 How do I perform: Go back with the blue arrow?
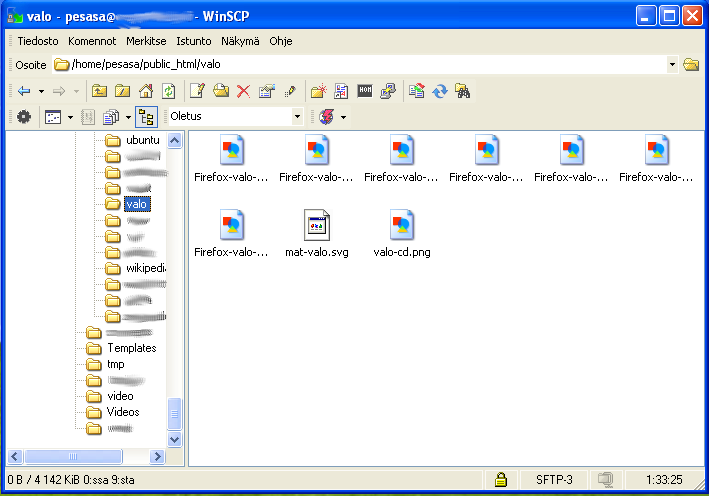coord(24,91)
